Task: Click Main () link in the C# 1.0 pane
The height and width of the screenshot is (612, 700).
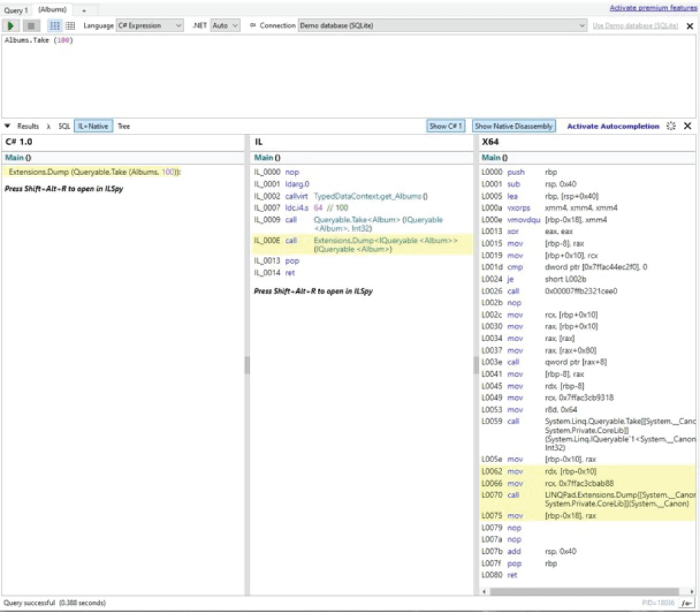Action: 18,158
